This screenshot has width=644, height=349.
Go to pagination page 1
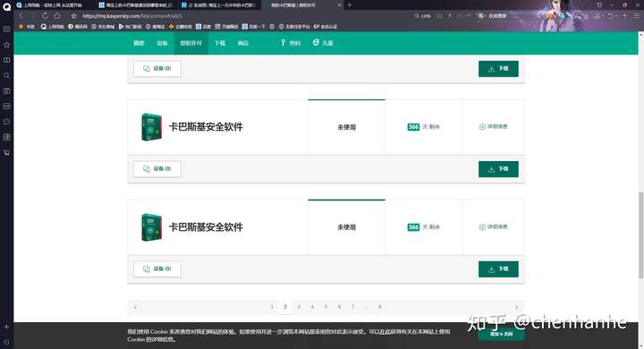(x=272, y=307)
